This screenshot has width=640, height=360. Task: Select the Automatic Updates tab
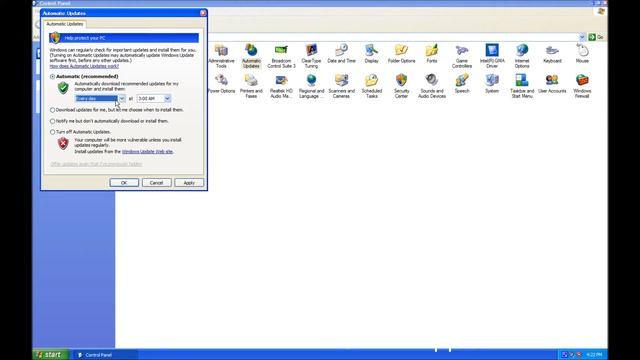[x=64, y=24]
